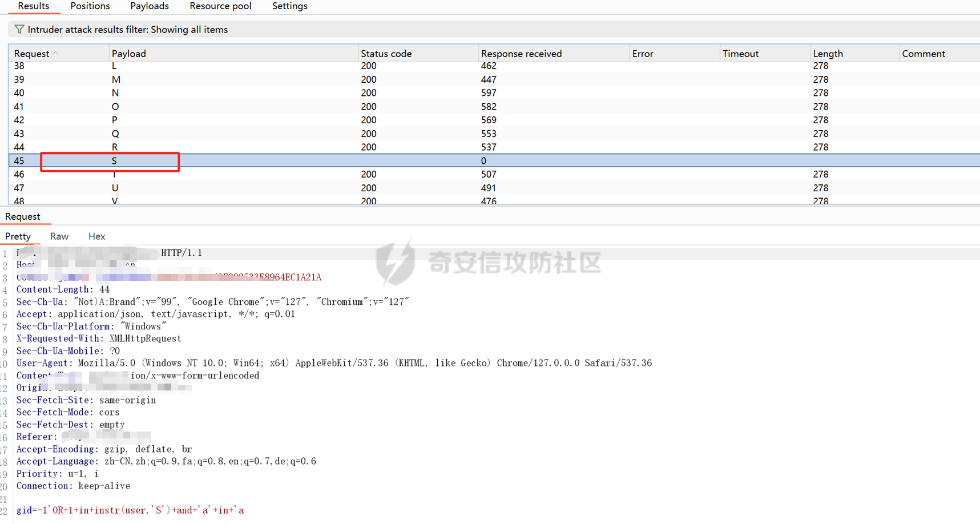This screenshot has height=524, width=980.
Task: Click the Sec-Fetch-Dest header line
Action: (70, 425)
